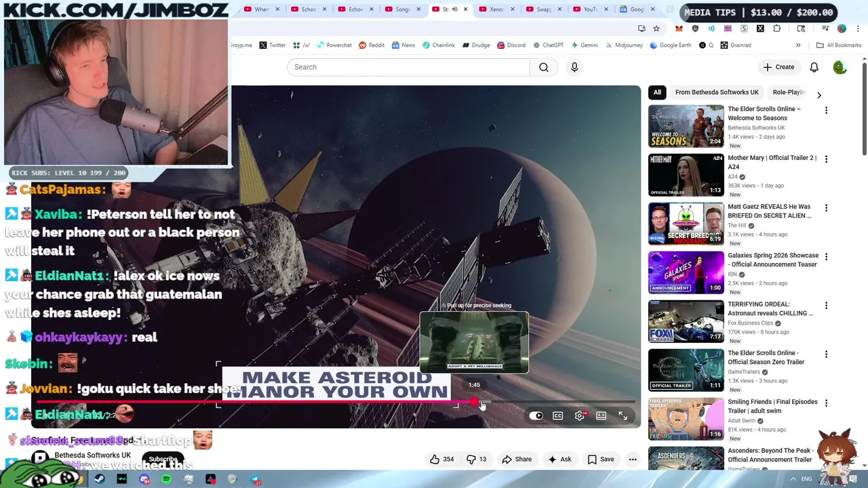Open the YouTube account avatar menu
This screenshot has width=868, height=488.
click(840, 67)
